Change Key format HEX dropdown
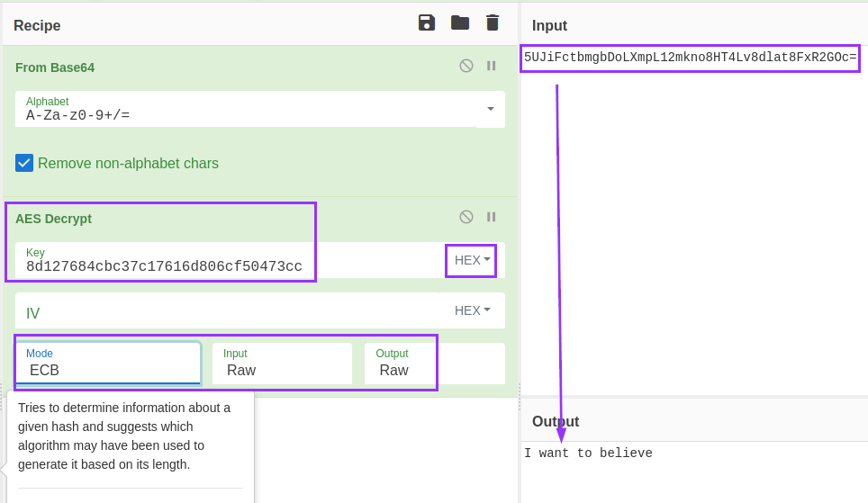The width and height of the screenshot is (868, 503). 472,260
